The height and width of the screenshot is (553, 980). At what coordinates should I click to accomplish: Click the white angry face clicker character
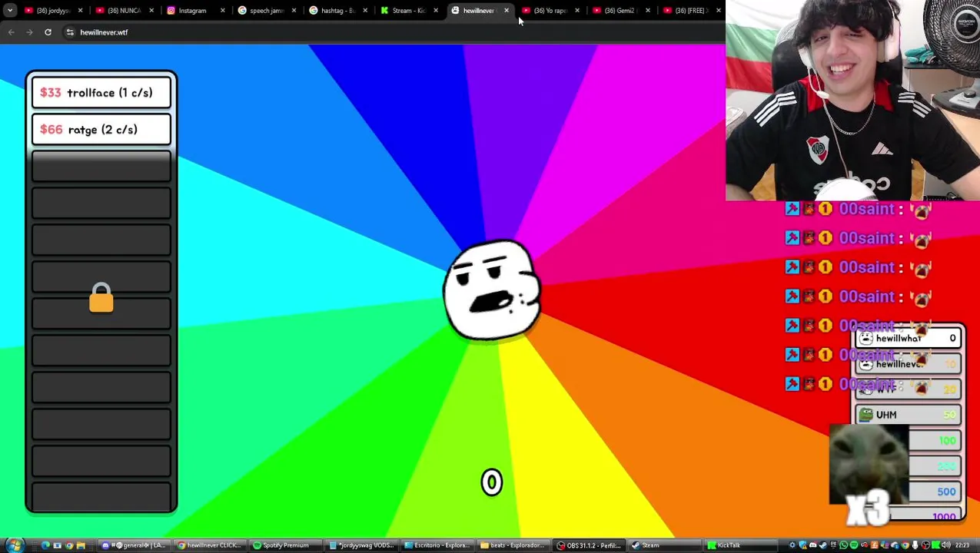[492, 290]
